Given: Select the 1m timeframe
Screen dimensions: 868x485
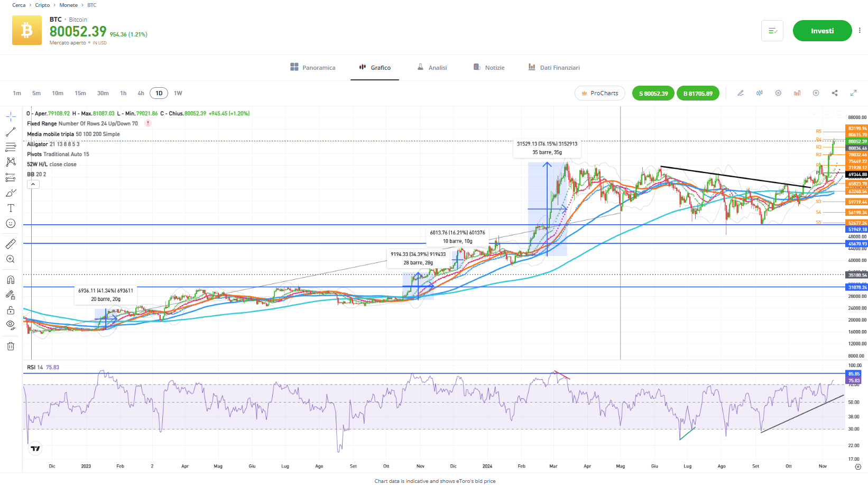Looking at the screenshot, I should 17,93.
